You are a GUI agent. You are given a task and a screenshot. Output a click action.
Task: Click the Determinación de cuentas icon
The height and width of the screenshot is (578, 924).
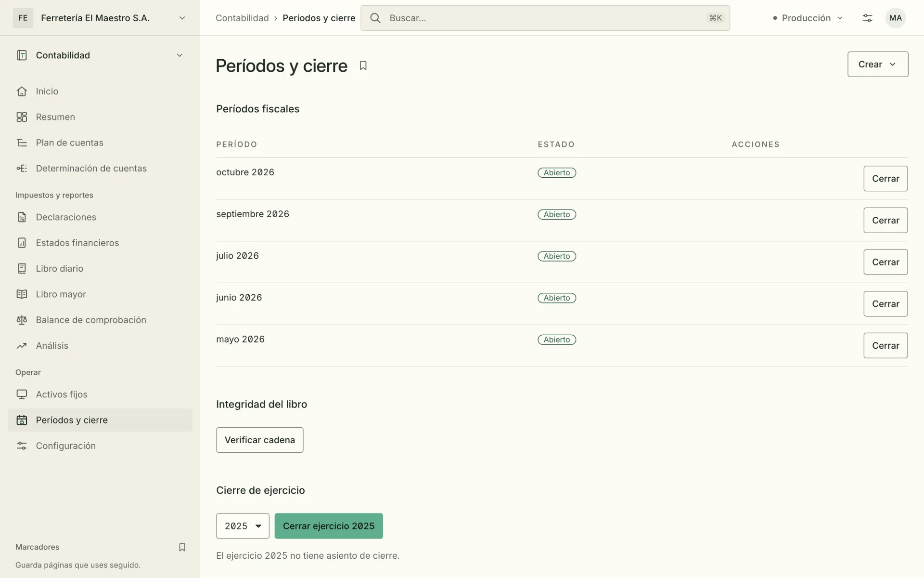click(22, 168)
